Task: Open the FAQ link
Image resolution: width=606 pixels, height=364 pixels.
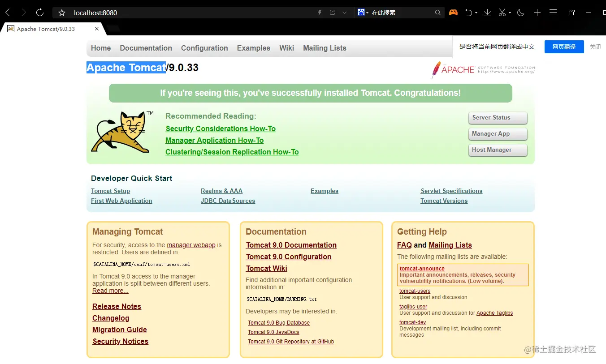Action: coord(404,245)
